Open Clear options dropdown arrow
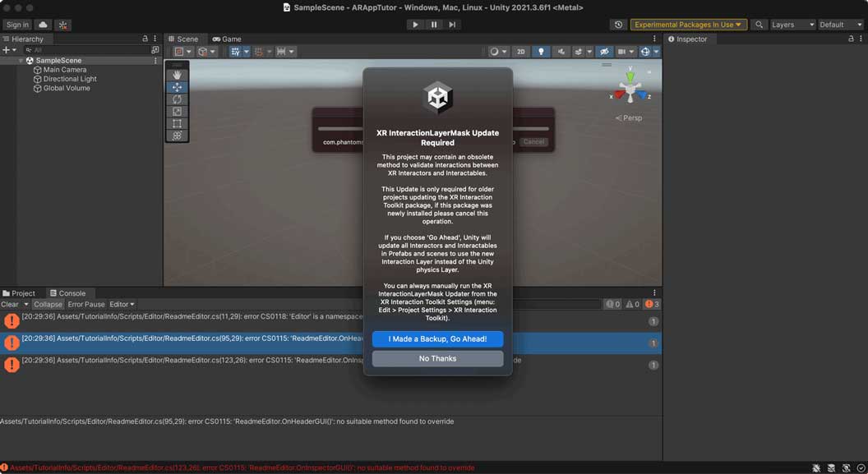Image resolution: width=868 pixels, height=474 pixels. (26, 304)
